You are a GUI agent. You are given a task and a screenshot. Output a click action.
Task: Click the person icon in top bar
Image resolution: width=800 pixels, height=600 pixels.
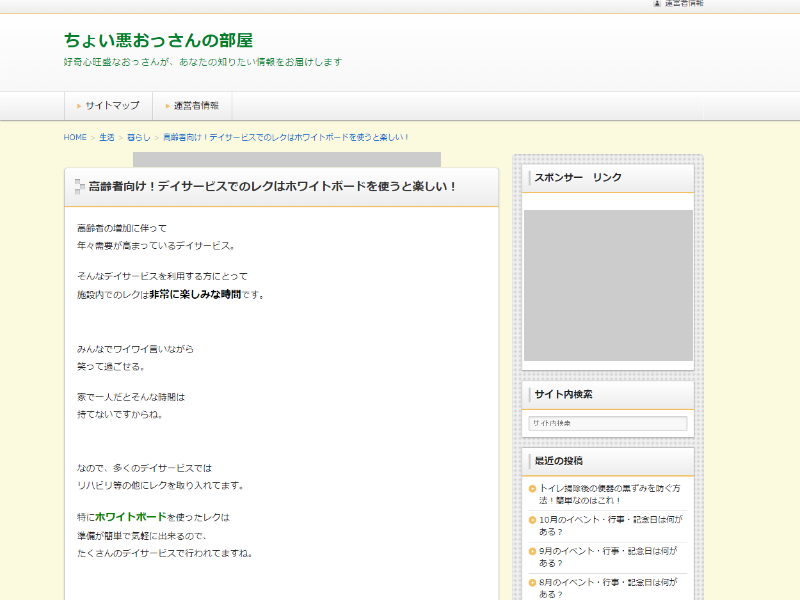tap(657, 3)
